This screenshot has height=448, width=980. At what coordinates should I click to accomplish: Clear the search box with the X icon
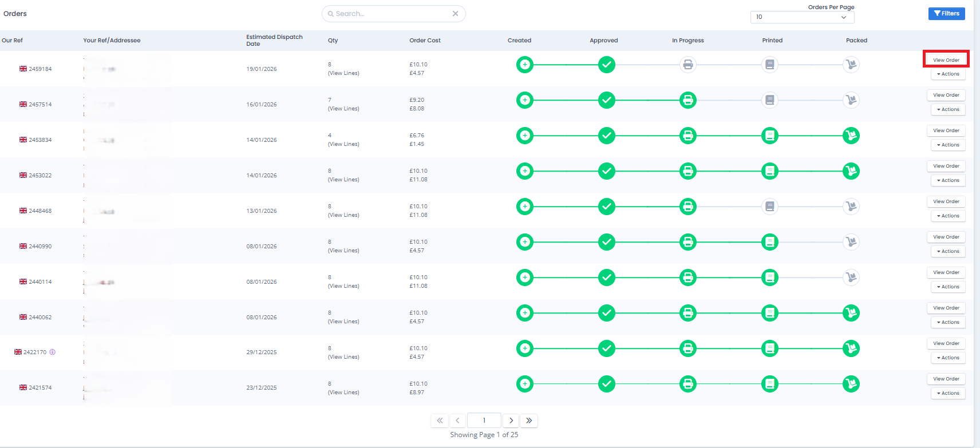click(x=455, y=14)
